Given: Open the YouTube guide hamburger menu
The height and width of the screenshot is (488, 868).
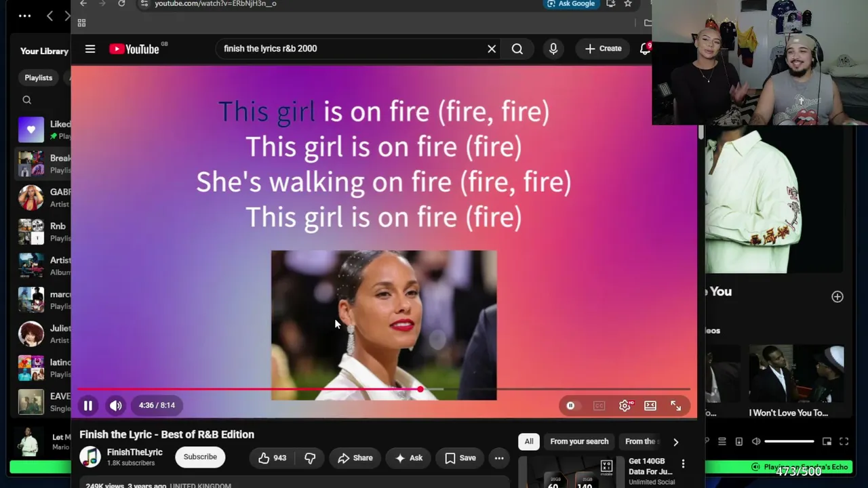Looking at the screenshot, I should (90, 49).
